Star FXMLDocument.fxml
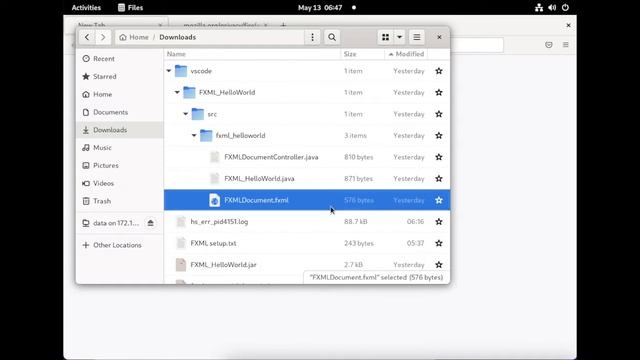The image size is (640, 360). coord(439,200)
